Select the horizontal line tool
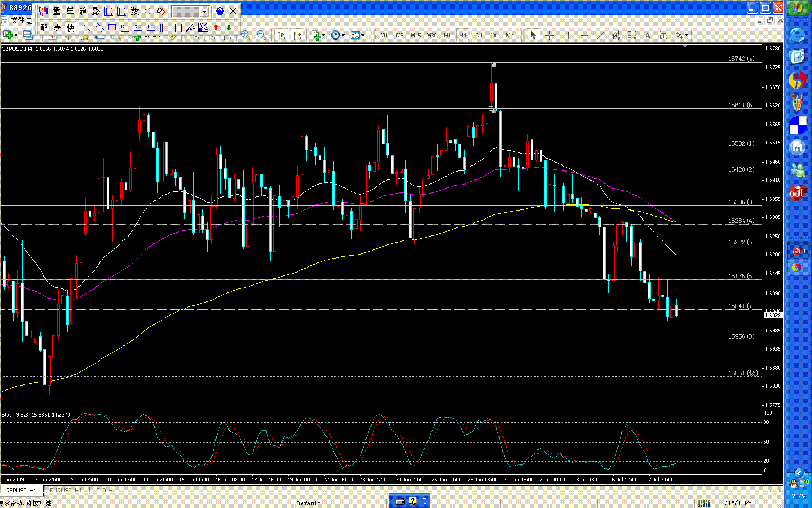812x508 pixels. pos(584,35)
